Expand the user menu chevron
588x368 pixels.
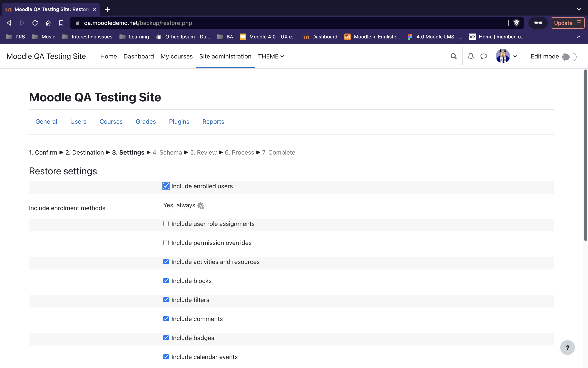point(515,56)
